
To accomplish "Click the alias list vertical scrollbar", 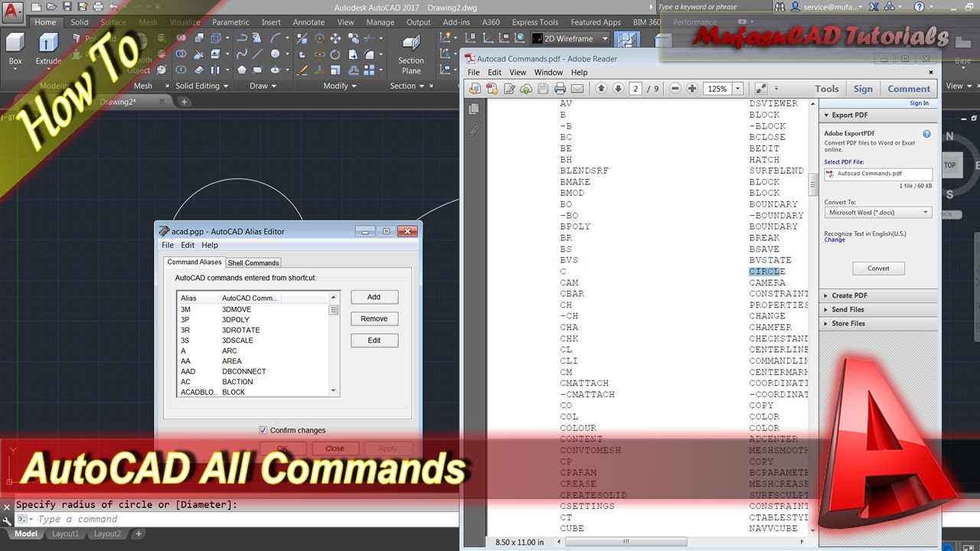I will 334,343.
